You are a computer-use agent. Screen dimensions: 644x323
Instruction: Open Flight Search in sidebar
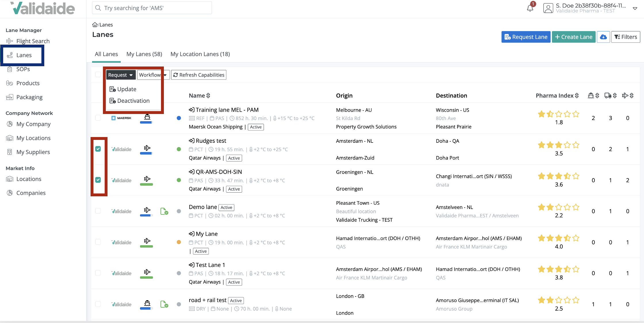33,41
